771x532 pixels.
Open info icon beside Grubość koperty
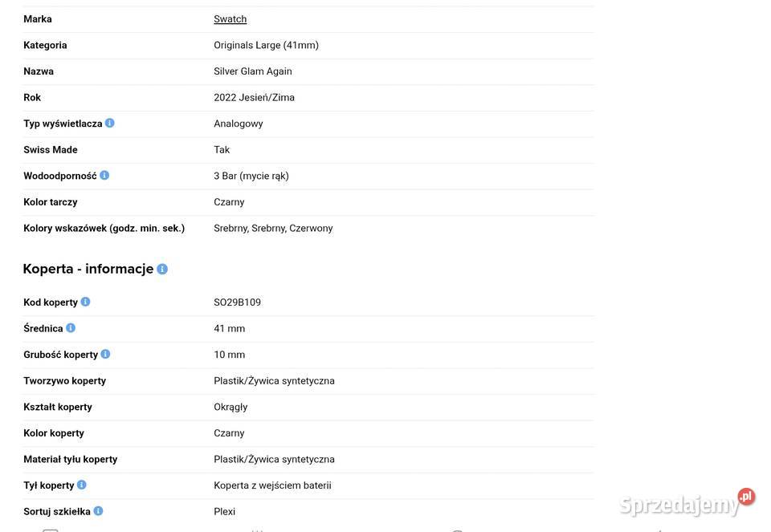(x=105, y=354)
